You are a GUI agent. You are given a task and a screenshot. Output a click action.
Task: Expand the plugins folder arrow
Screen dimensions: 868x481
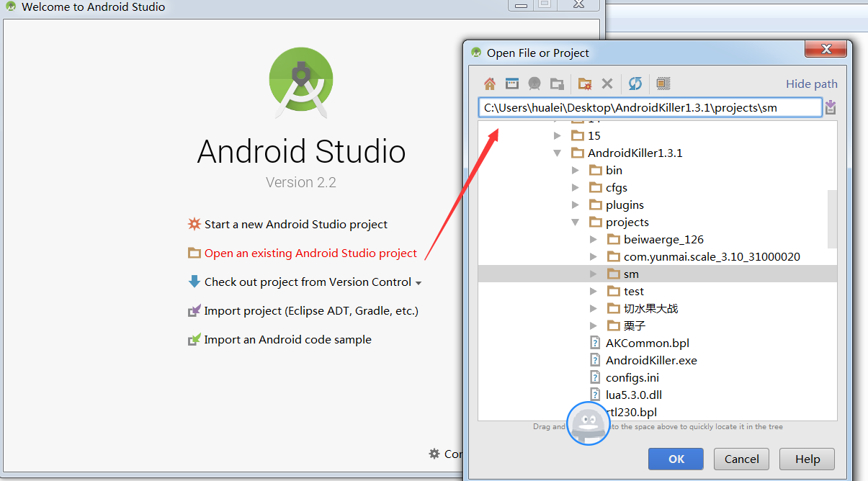tap(575, 204)
